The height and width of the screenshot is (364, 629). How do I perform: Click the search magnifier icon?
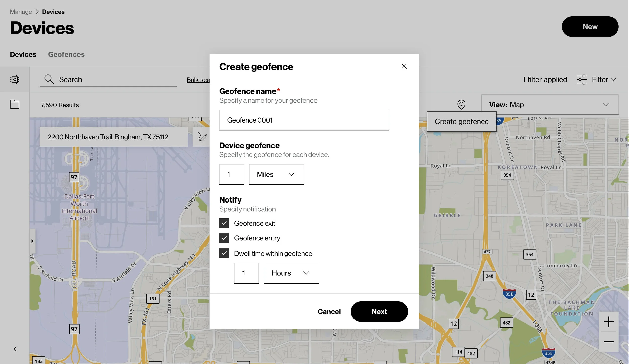pos(49,79)
